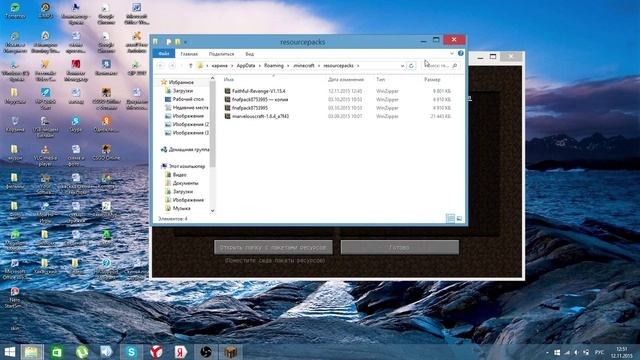
Task: Open the Вид ribbon tab
Action: tap(249, 54)
